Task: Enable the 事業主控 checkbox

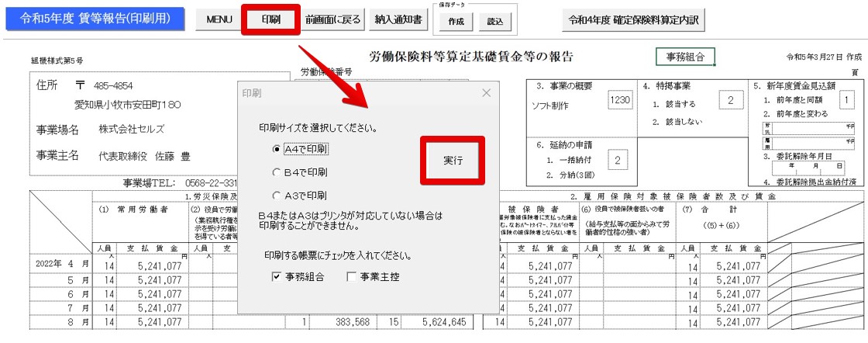Action: [352, 276]
